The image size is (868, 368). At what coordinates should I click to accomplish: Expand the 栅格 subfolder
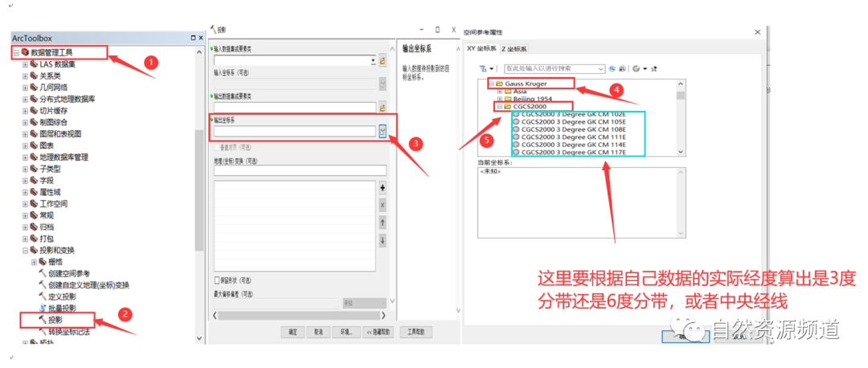[x=34, y=262]
